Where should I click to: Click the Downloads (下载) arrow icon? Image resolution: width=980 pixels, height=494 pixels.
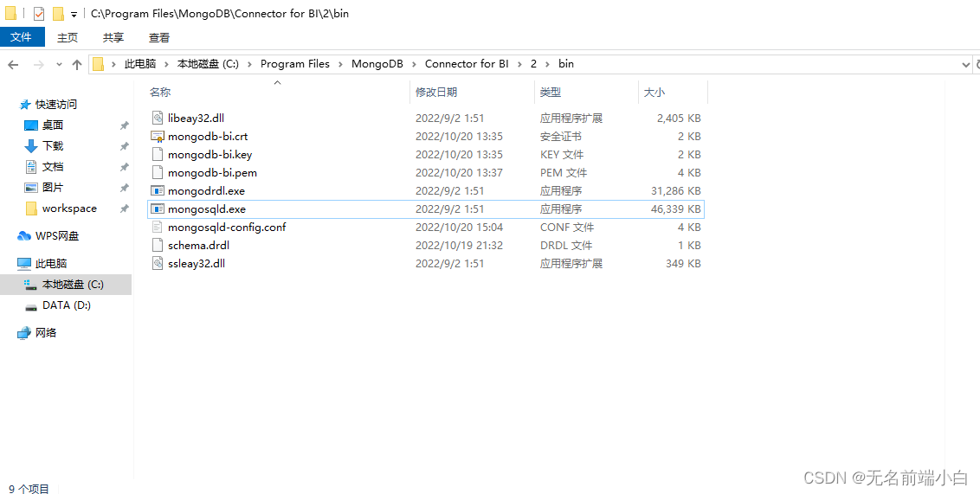pos(30,146)
